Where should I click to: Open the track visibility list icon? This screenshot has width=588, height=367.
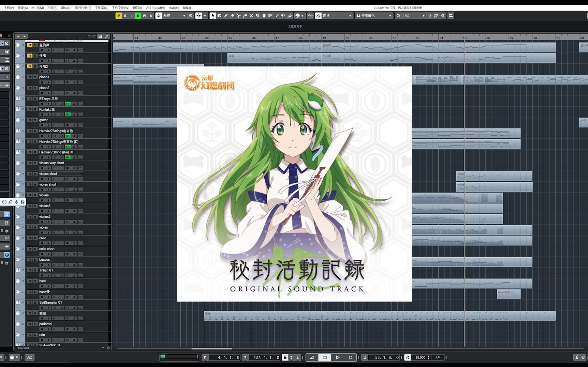point(100,36)
